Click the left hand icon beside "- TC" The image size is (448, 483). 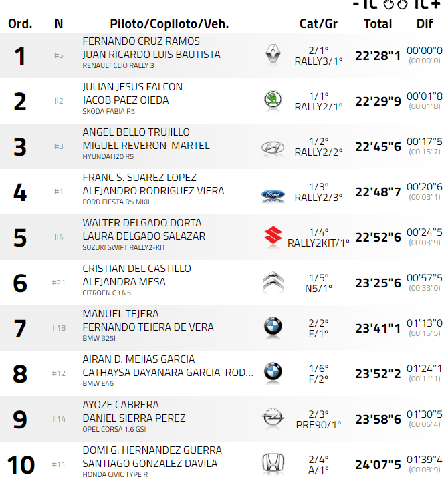coord(388,4)
